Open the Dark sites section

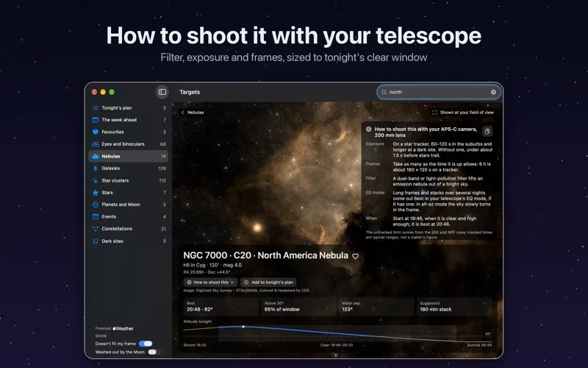[x=129, y=241]
